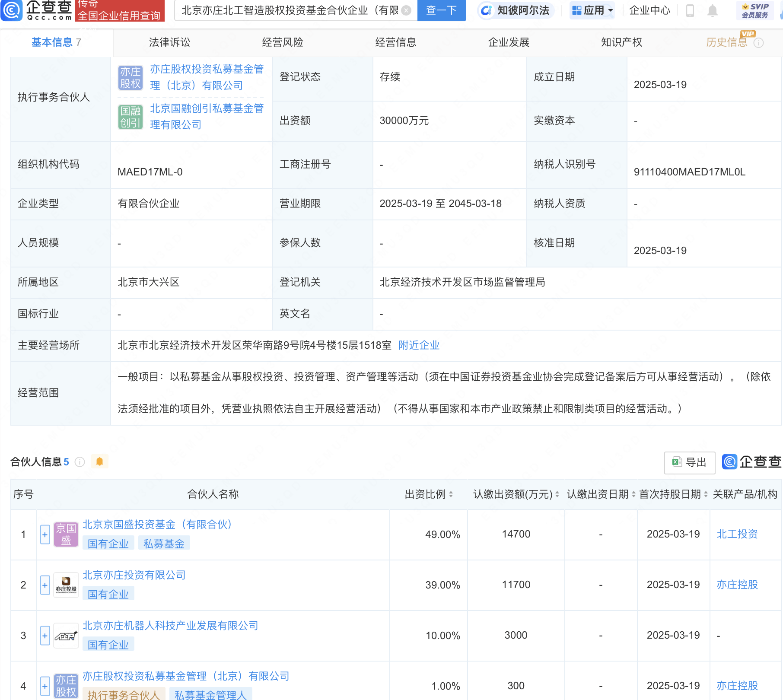Open 企业中心
This screenshot has height=700, width=783.
649,10
